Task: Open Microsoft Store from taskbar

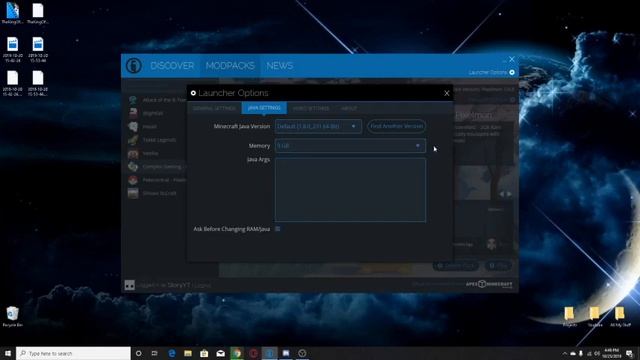Action: click(204, 353)
